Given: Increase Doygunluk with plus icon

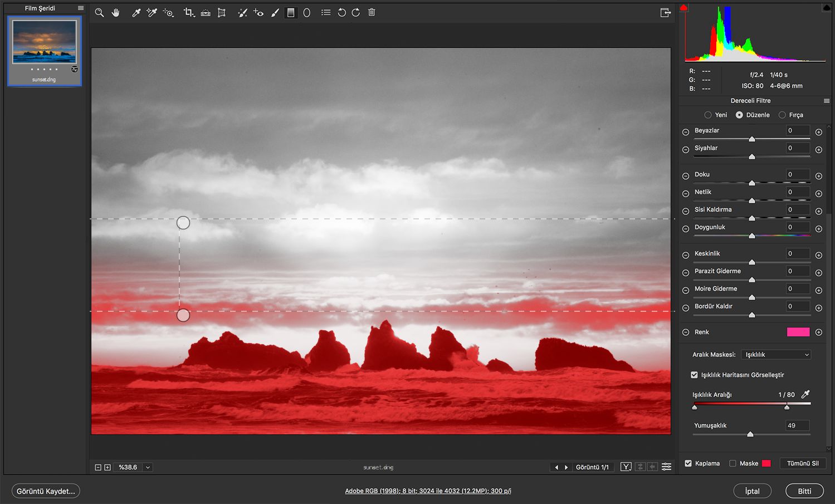Looking at the screenshot, I should 819,229.
